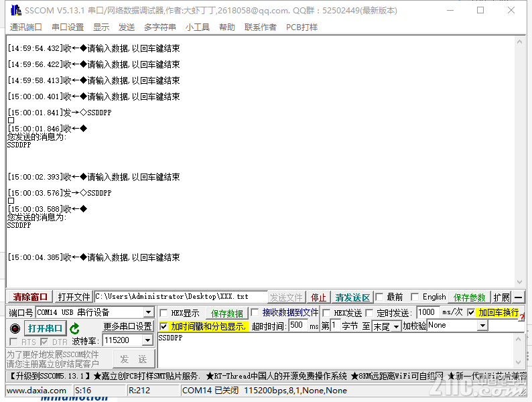This screenshot has width=532, height=402.
Task: Click the 停止 button
Action: click(318, 297)
